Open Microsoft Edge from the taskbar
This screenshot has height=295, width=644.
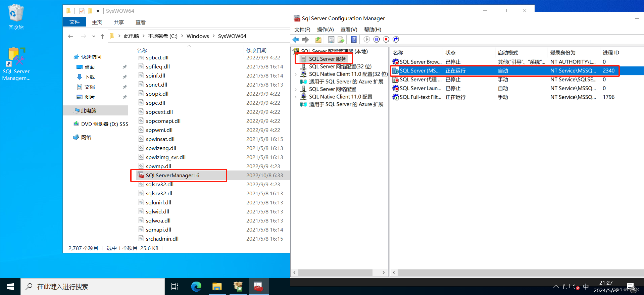[196, 287]
